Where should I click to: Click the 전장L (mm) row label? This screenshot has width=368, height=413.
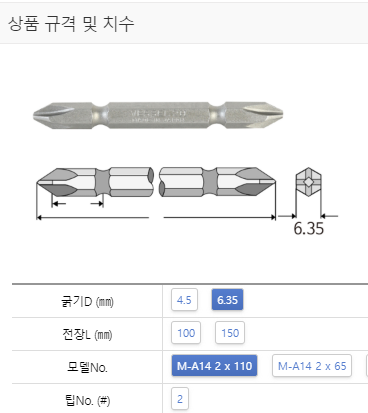(x=87, y=334)
